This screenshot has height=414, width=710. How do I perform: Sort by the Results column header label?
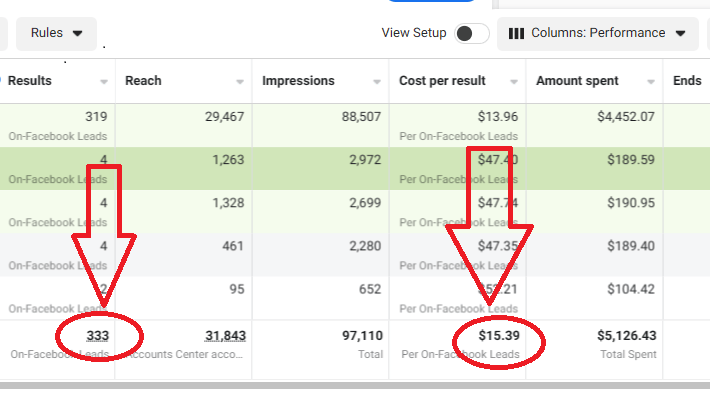pos(30,81)
